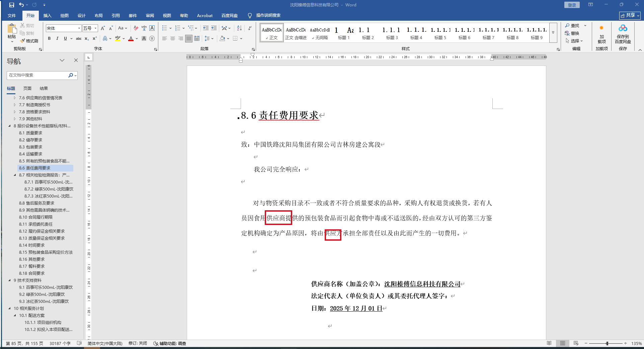Align text right

(x=181, y=39)
